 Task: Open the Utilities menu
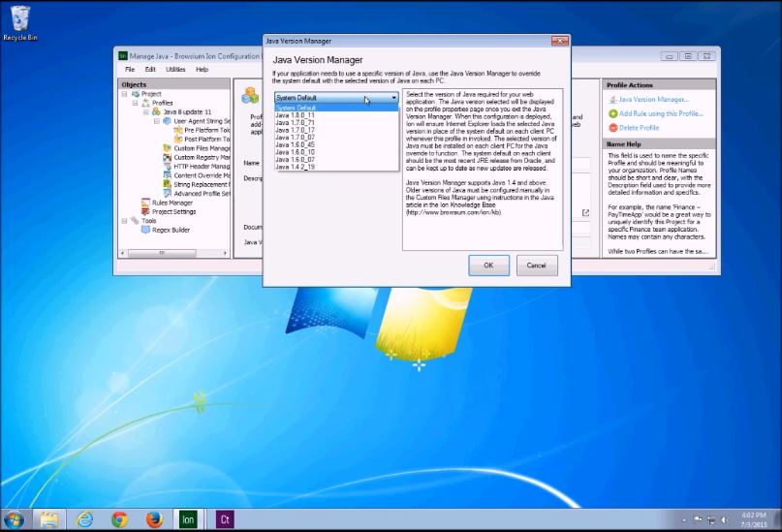(x=175, y=70)
